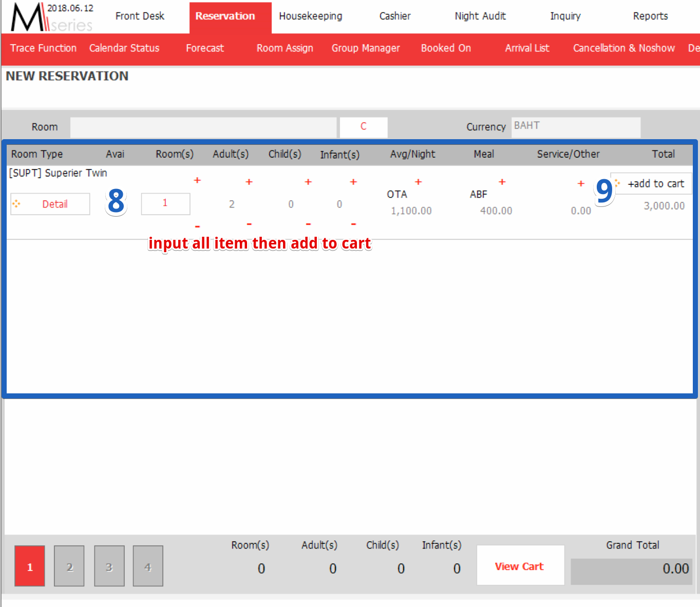The height and width of the screenshot is (607, 700).
Task: Open the Forecast submenu
Action: (205, 48)
